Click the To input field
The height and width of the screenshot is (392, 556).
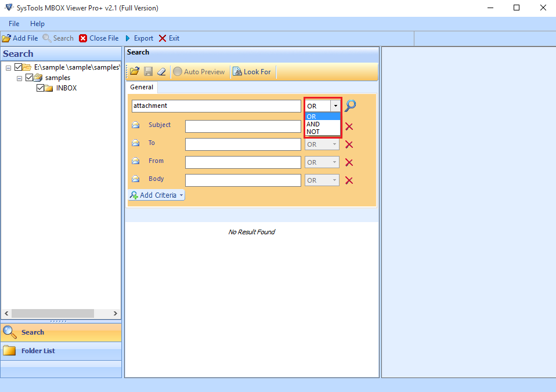click(x=243, y=144)
